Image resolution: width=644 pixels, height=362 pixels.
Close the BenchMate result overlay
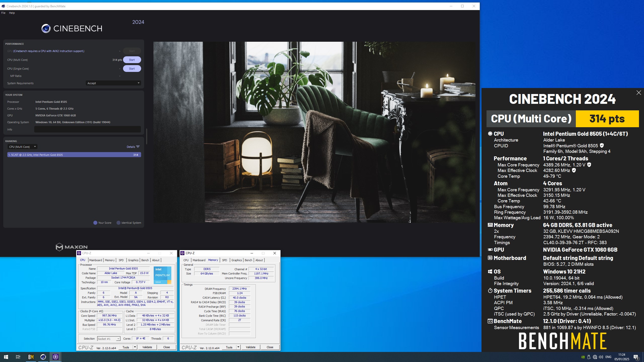tap(639, 93)
